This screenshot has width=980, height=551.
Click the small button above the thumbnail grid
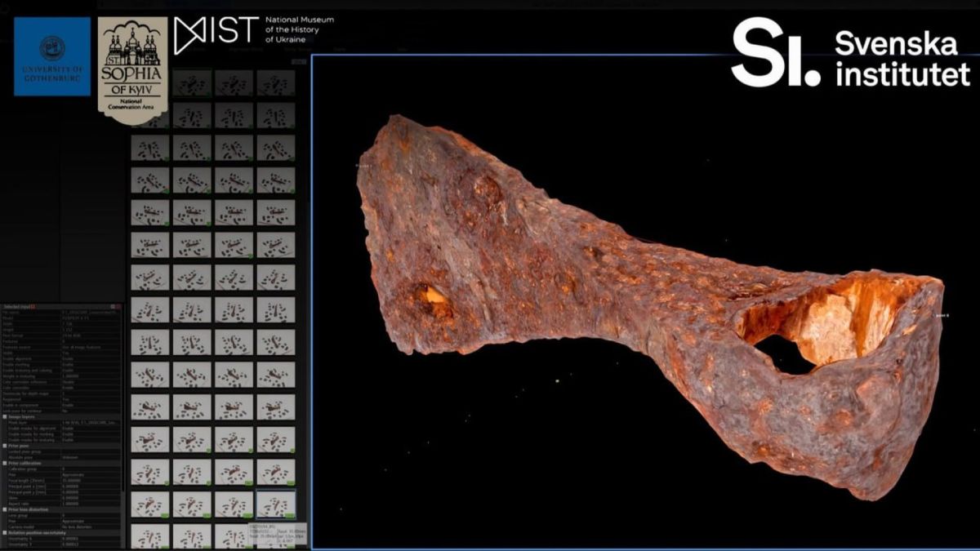(x=298, y=61)
